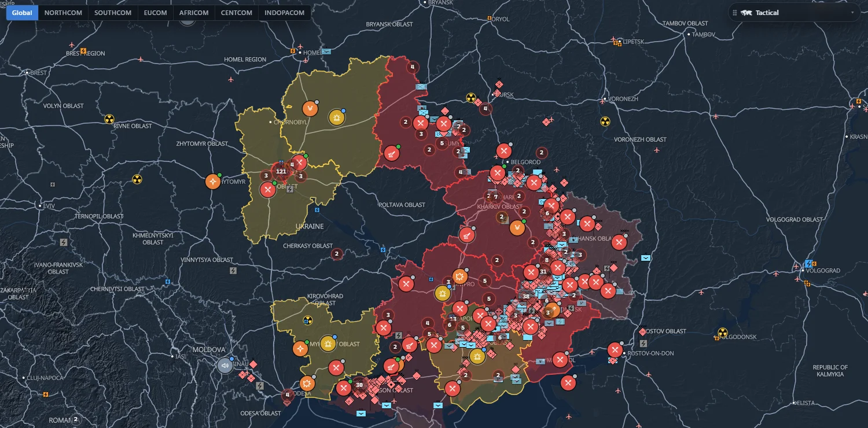868x428 pixels.
Task: Open the yellow siren marker in Zaporizhzhia region
Action: coord(477,356)
